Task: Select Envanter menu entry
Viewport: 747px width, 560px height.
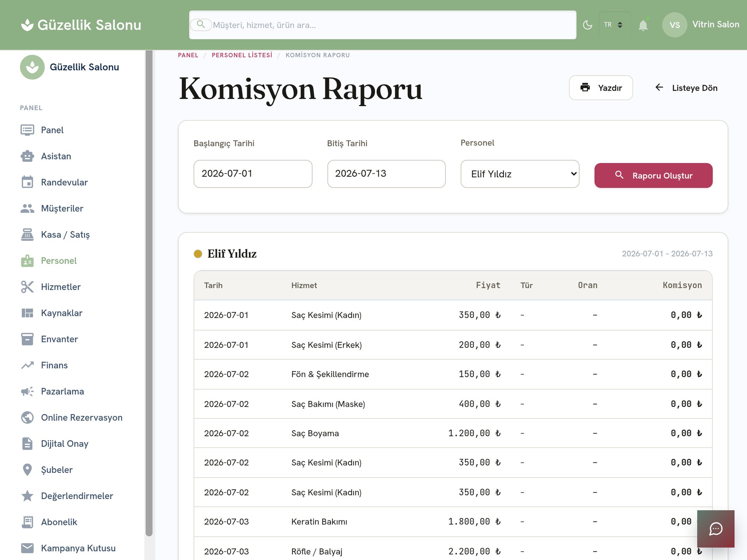Action: pyautogui.click(x=59, y=339)
